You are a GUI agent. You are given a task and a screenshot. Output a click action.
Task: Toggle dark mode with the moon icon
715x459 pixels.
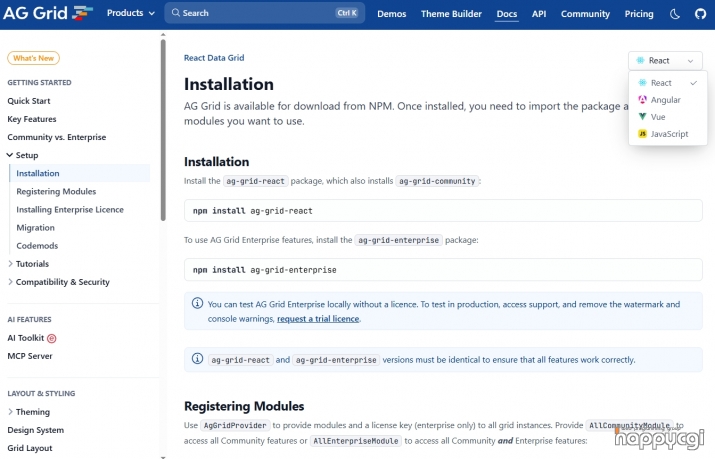coord(674,14)
